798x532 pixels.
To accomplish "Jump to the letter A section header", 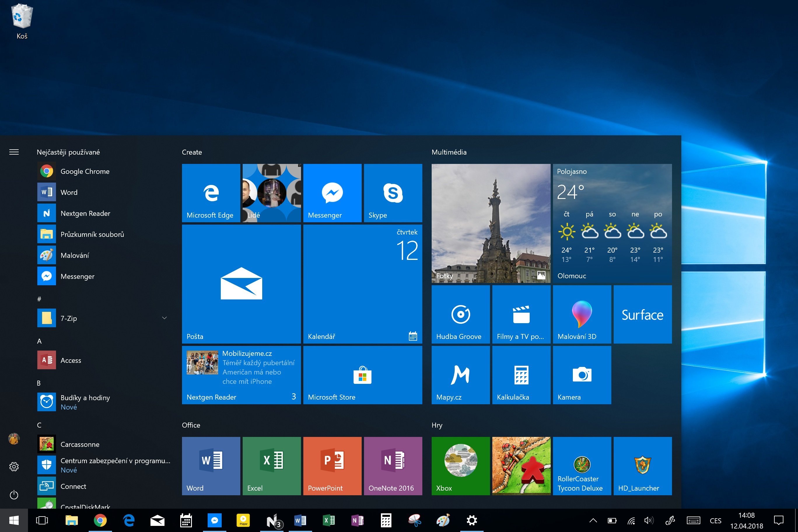I will (39, 341).
